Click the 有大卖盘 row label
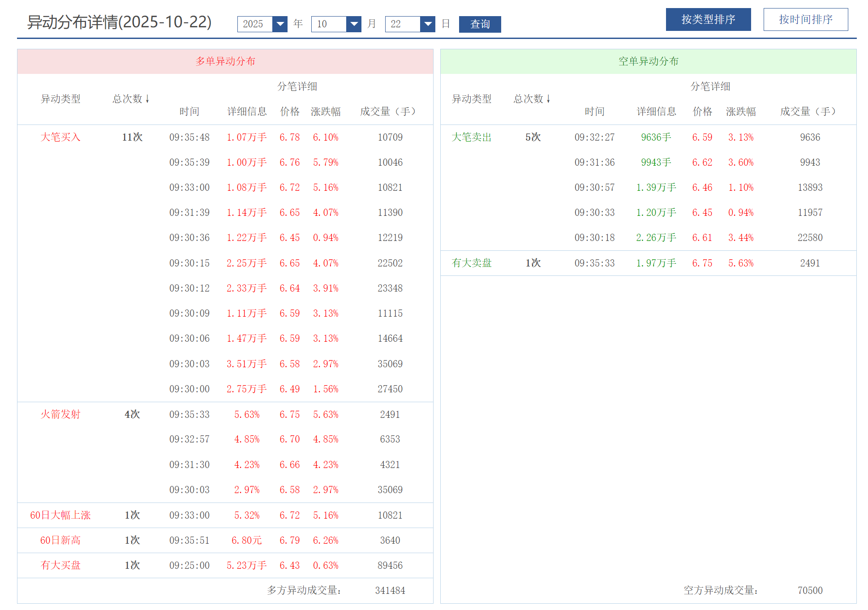The height and width of the screenshot is (610, 868). point(472,263)
